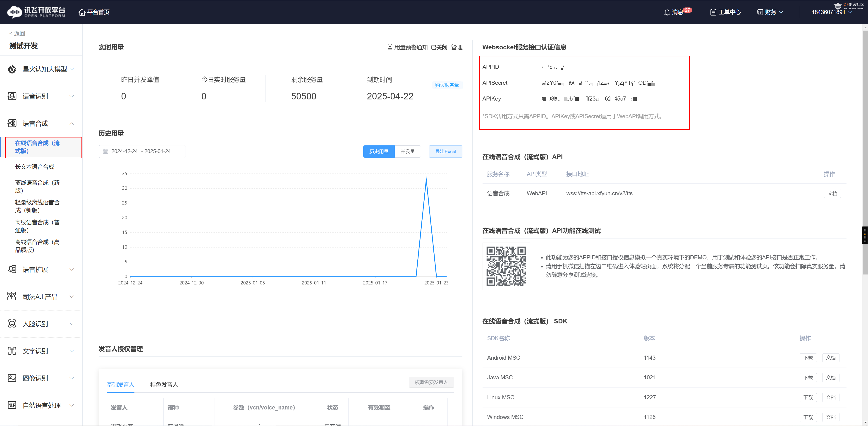Download Linux MSC SDK
This screenshot has height=426, width=868.
pyautogui.click(x=808, y=397)
